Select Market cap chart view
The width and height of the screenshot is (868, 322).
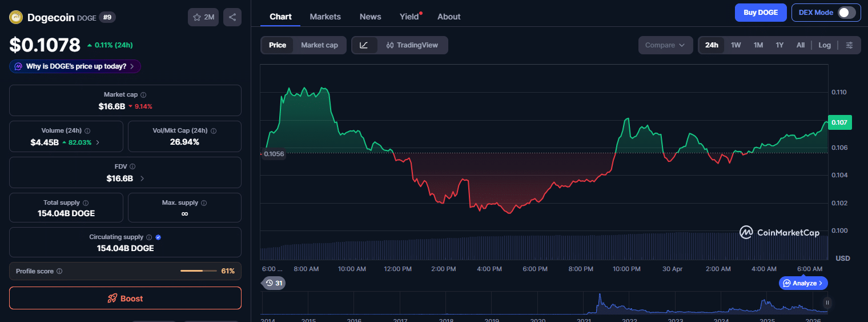point(319,45)
